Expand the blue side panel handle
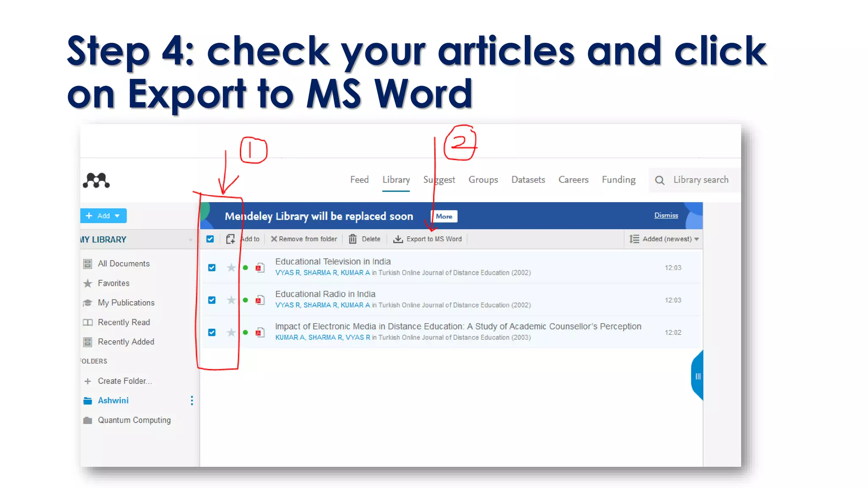 (697, 376)
